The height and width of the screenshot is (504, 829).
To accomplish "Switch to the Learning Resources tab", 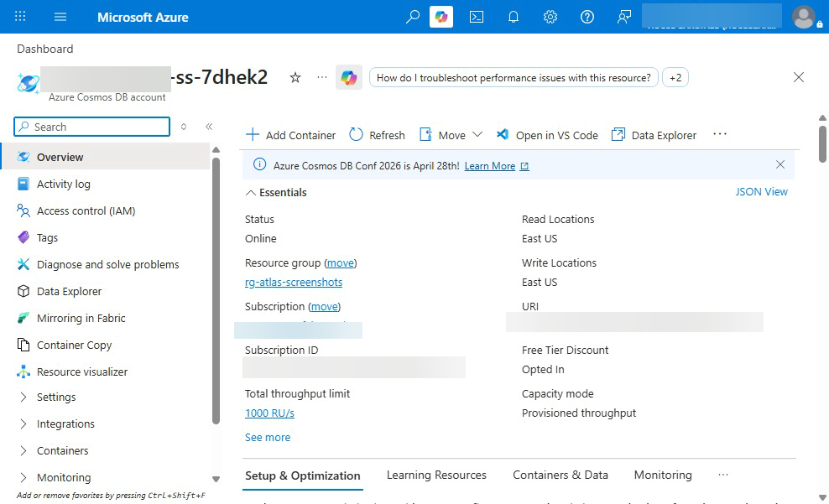I will [x=436, y=475].
